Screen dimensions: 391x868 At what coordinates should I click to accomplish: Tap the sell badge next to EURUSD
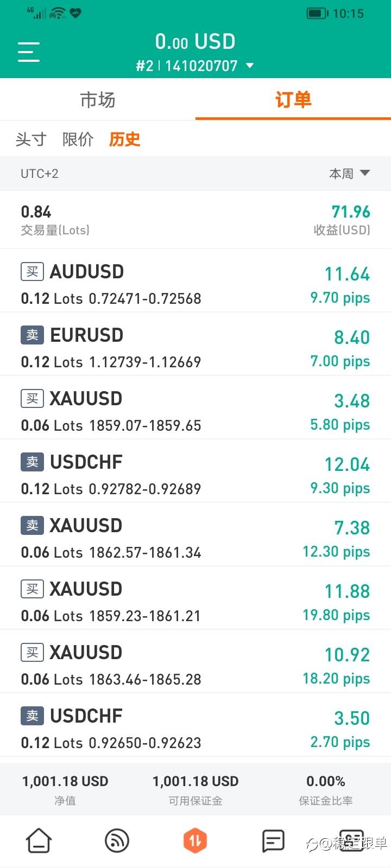coord(32,335)
